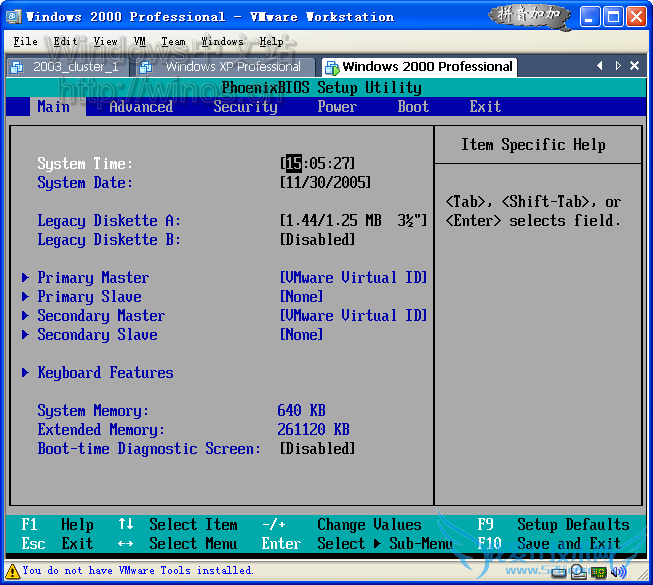
Task: Select the Boot tab in BIOS
Action: tap(413, 107)
